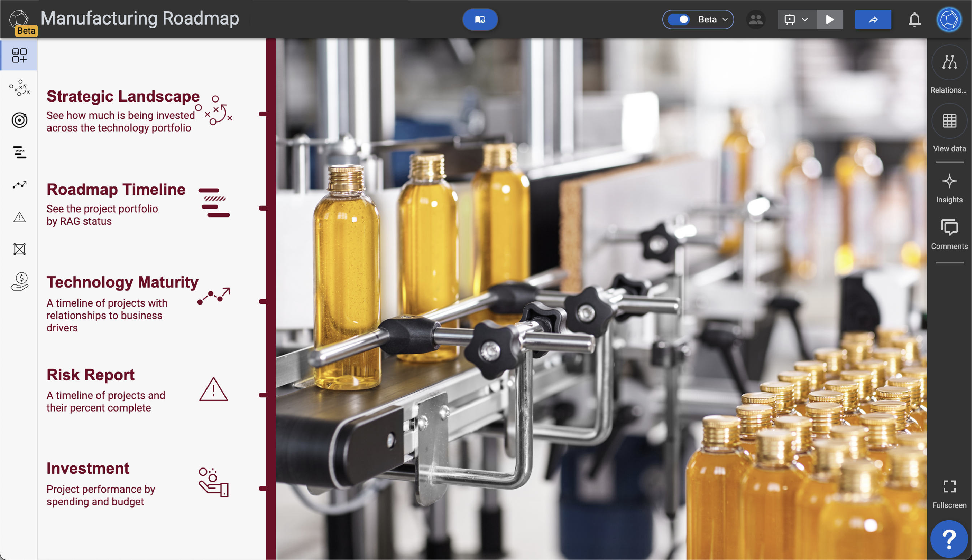Enter Fullscreen mode
972x560 pixels.
[x=949, y=487]
